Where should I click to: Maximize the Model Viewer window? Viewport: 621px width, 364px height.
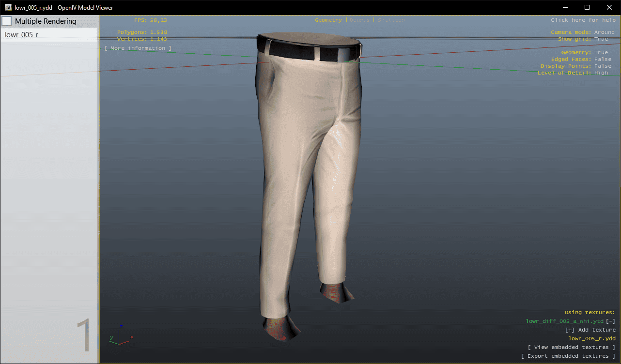pyautogui.click(x=587, y=8)
